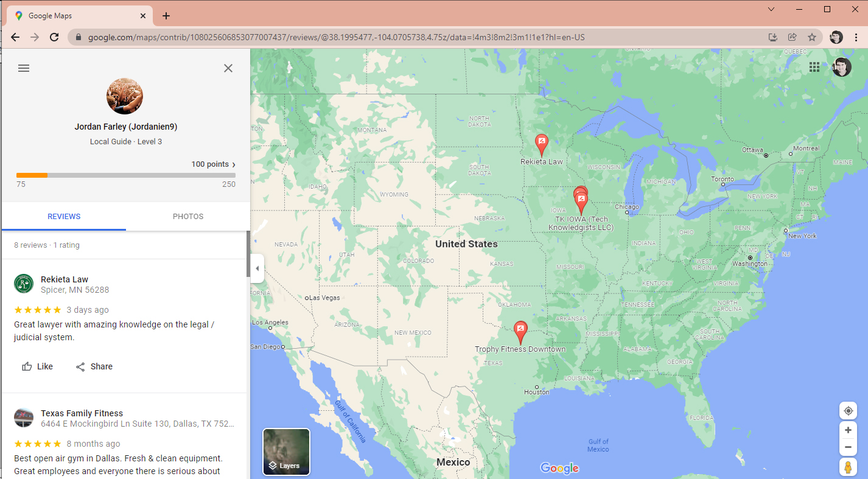Go back in browser history
868x479 pixels.
point(15,37)
